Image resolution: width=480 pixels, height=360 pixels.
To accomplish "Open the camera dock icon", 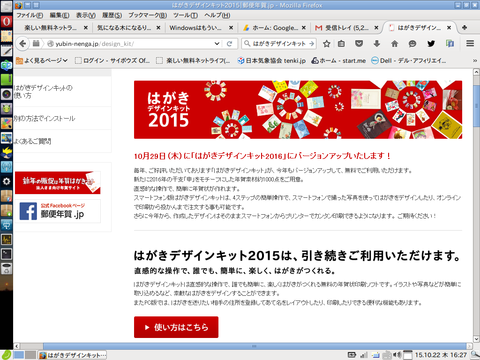I will tap(6, 94).
